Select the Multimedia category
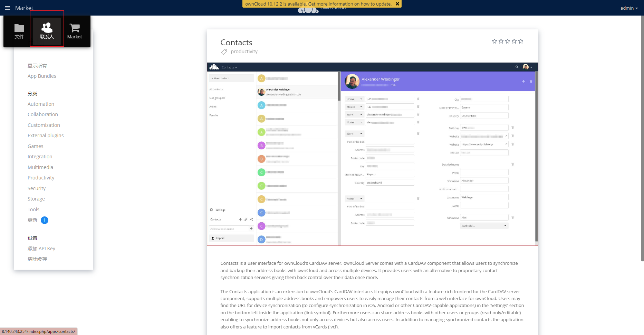Screen dimensions: 644x335 pos(40,167)
